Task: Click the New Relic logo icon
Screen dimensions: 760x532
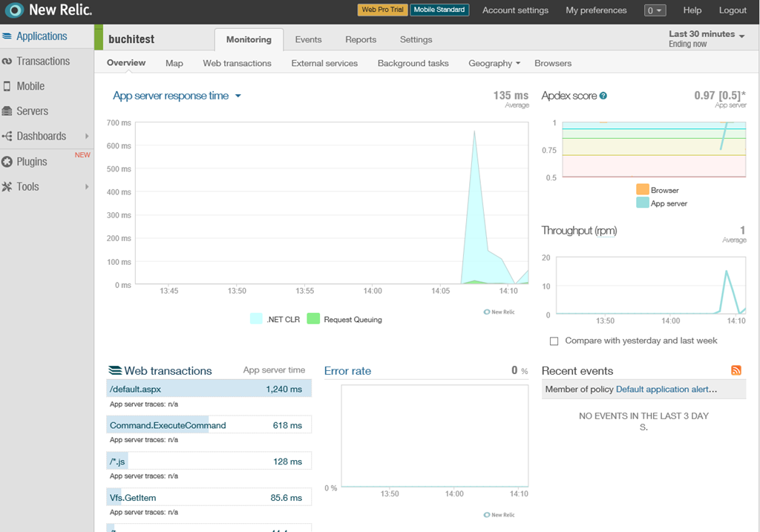Action: click(x=14, y=10)
